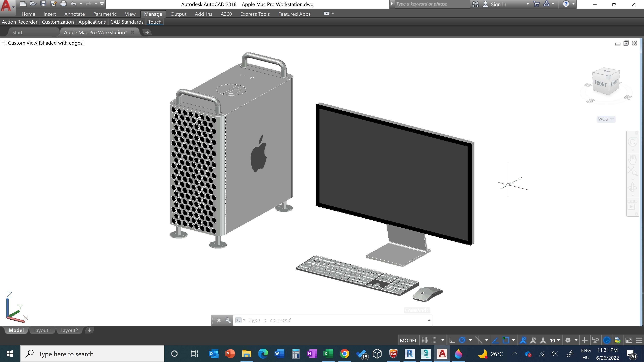Create a new drawing from quick access toolbar
Viewport: 644px width, 362px height.
pyautogui.click(x=23, y=4)
